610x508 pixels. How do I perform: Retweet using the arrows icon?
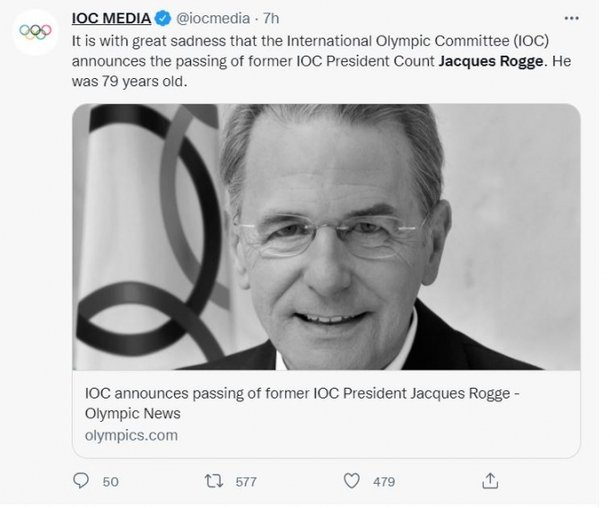[214, 481]
